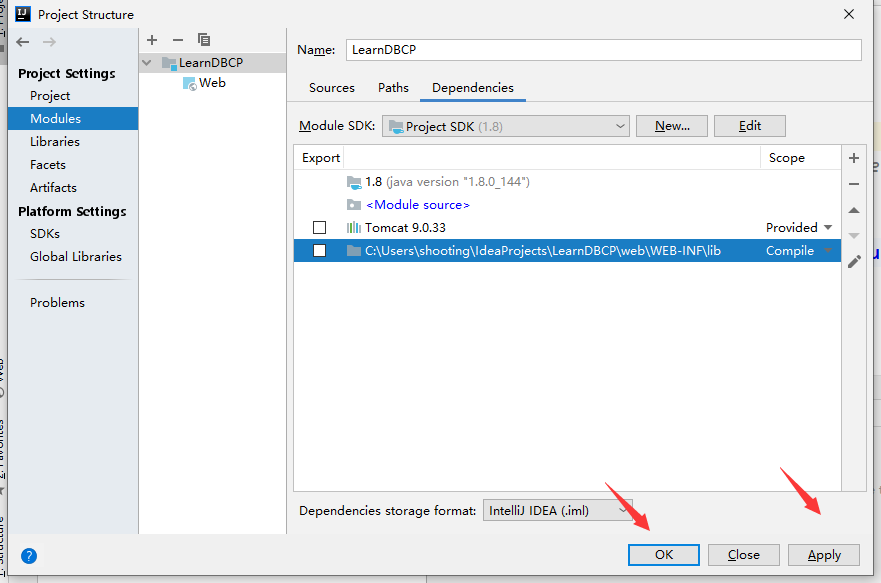
Task: Select the C:\Users\shooting WEB-INF\lib dependency row
Action: pos(567,250)
